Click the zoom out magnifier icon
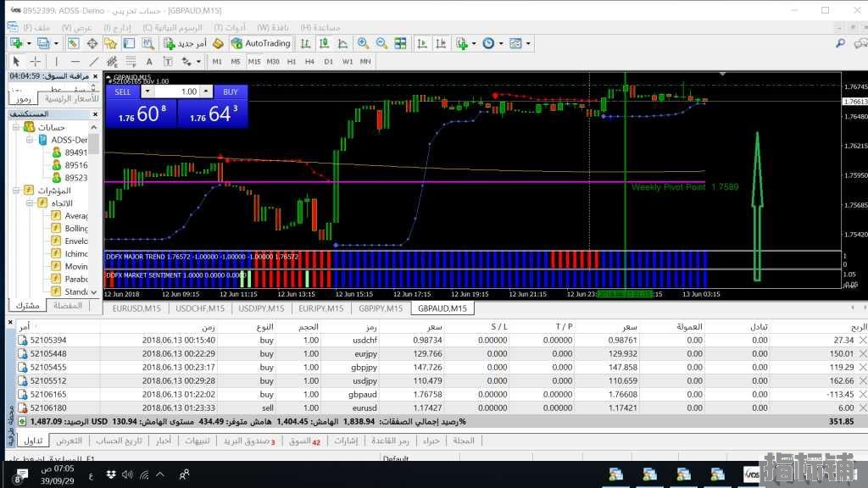The width and height of the screenshot is (868, 488). 381,43
